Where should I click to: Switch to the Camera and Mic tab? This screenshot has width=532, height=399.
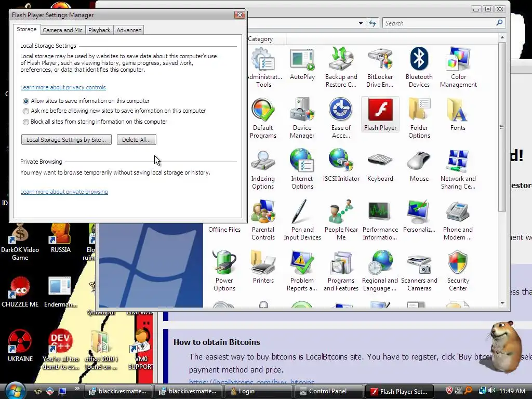(x=62, y=30)
